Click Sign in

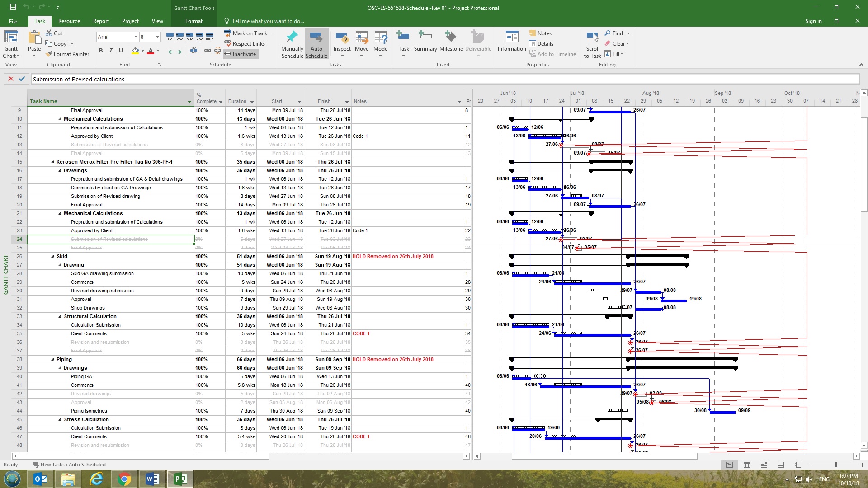(813, 21)
